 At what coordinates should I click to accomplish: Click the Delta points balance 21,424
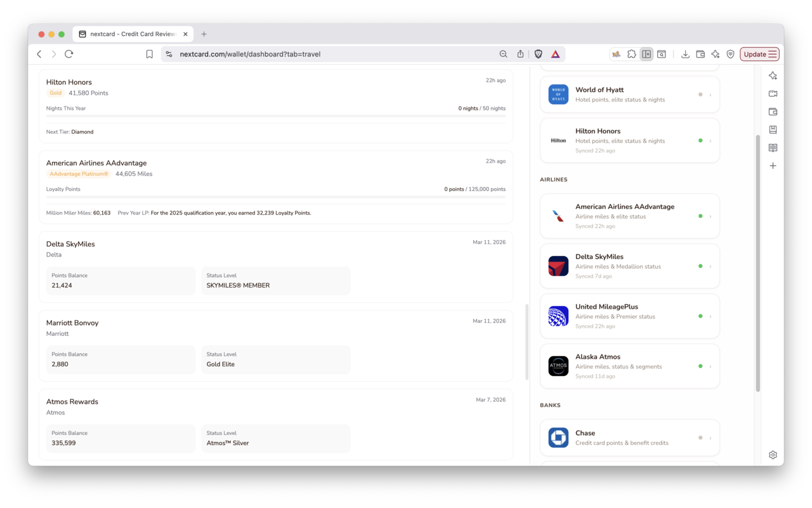pyautogui.click(x=62, y=286)
